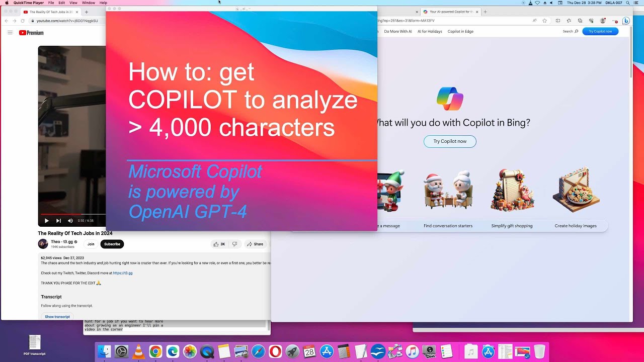Open VLC media player in the Dock

138,351
